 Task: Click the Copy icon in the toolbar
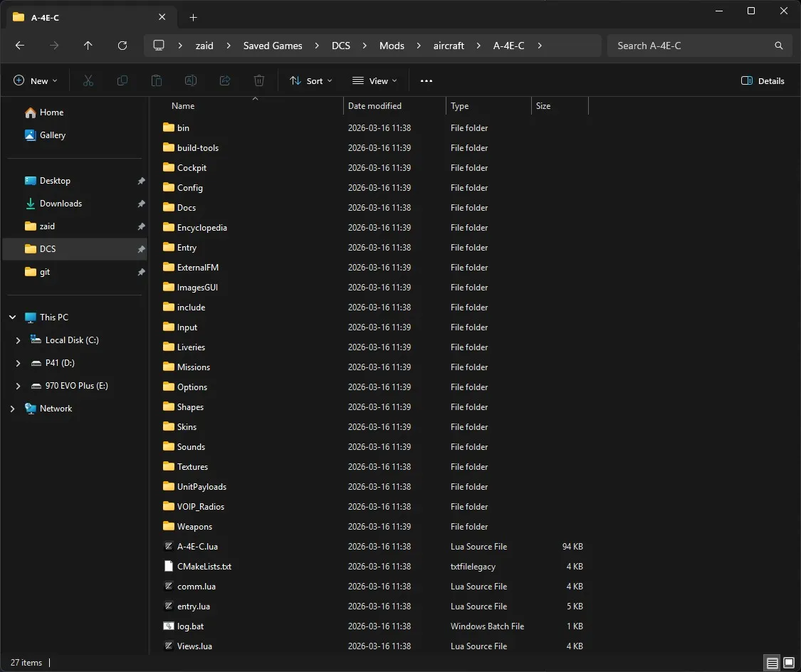click(x=122, y=80)
